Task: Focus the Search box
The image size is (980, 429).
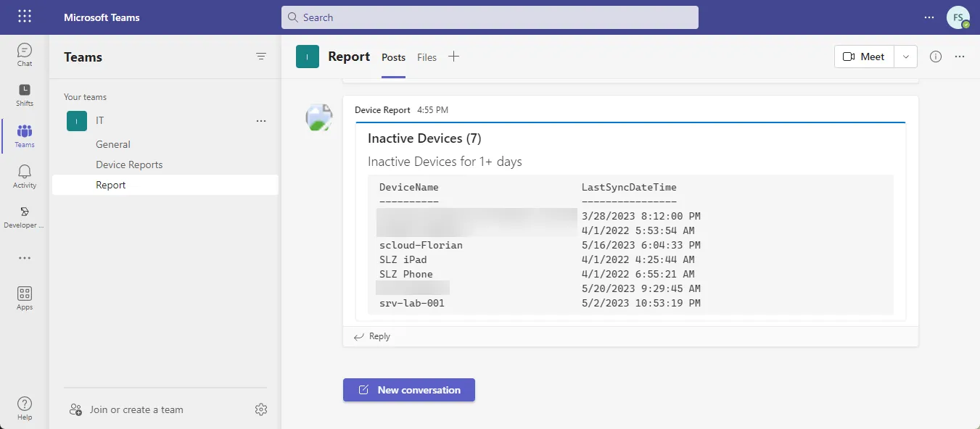Action: pos(490,17)
